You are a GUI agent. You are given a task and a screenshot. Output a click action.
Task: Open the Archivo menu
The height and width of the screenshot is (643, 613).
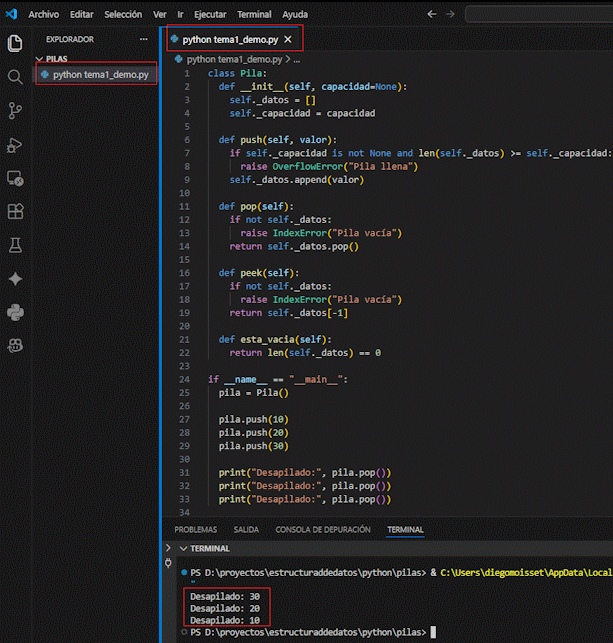click(43, 15)
